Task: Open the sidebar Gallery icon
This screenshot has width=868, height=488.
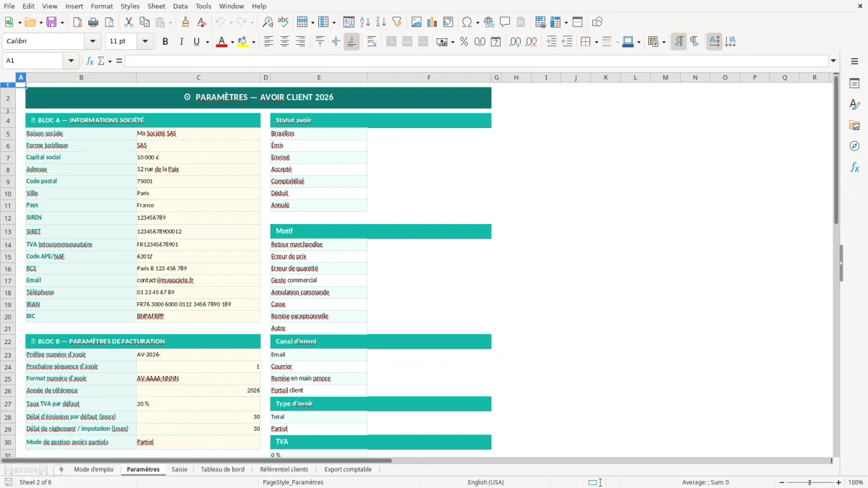Action: coord(854,125)
